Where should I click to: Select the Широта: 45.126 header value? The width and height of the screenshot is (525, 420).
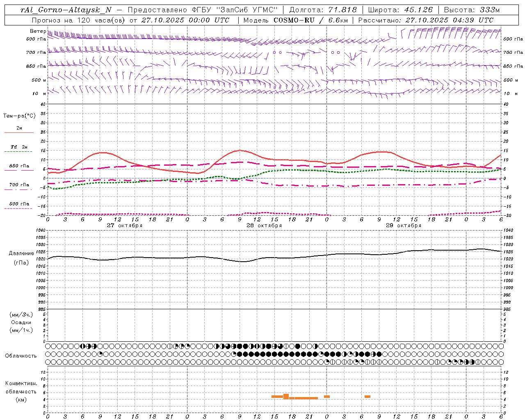[400, 10]
